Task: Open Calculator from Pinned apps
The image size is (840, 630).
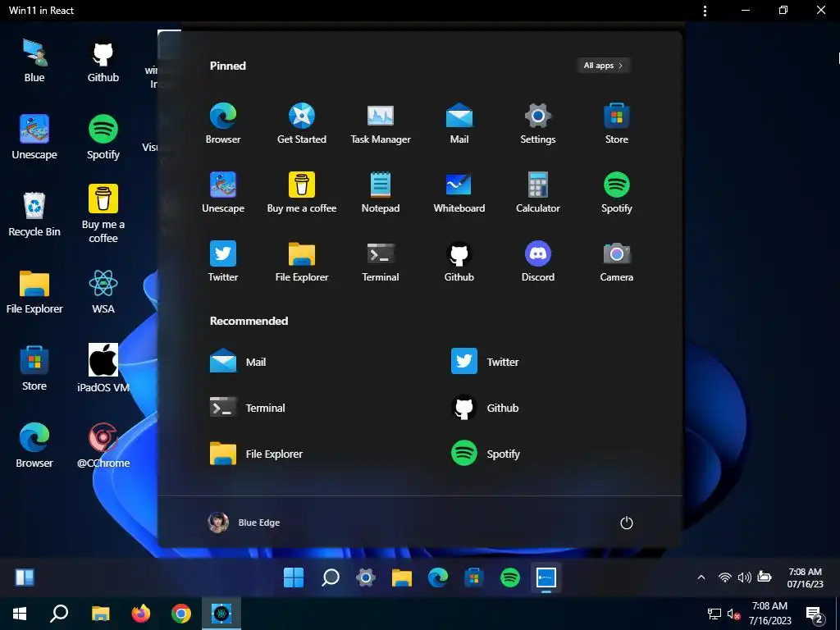Action: (538, 192)
